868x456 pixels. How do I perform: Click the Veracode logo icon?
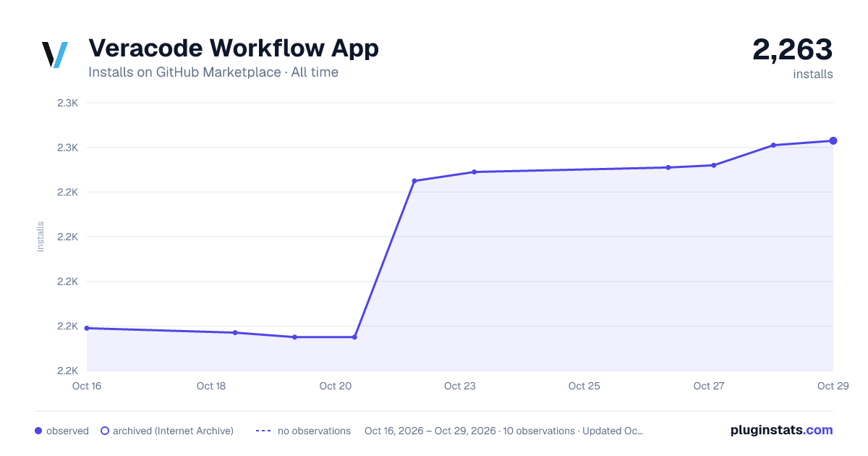55,55
